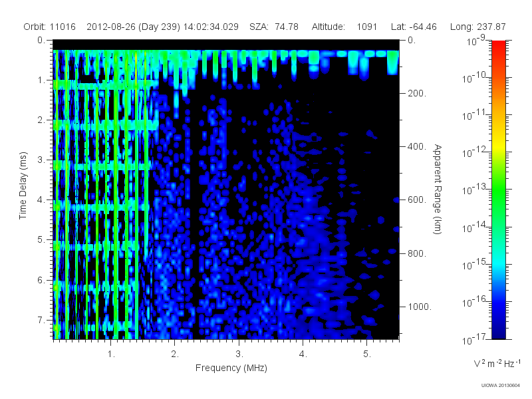532x399 pixels.
Task: Click the frequency axis tick "3."
Action: 239,354
